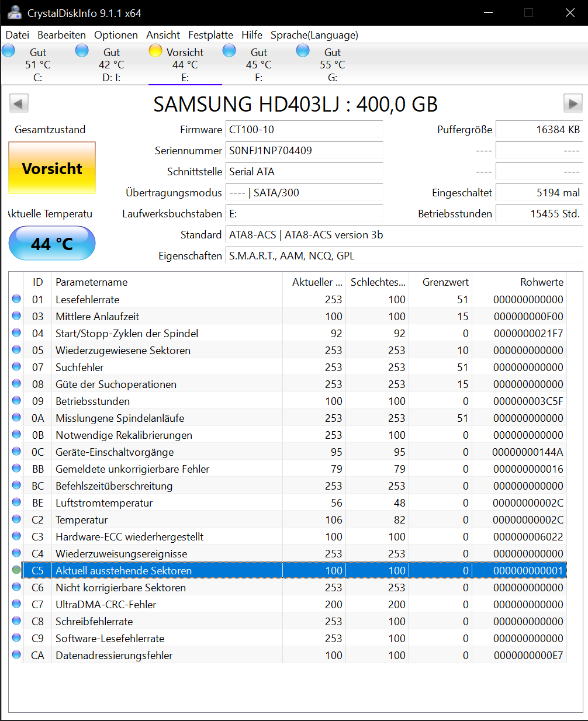The height and width of the screenshot is (721, 588).
Task: Select the C: drive tab
Action: click(37, 64)
